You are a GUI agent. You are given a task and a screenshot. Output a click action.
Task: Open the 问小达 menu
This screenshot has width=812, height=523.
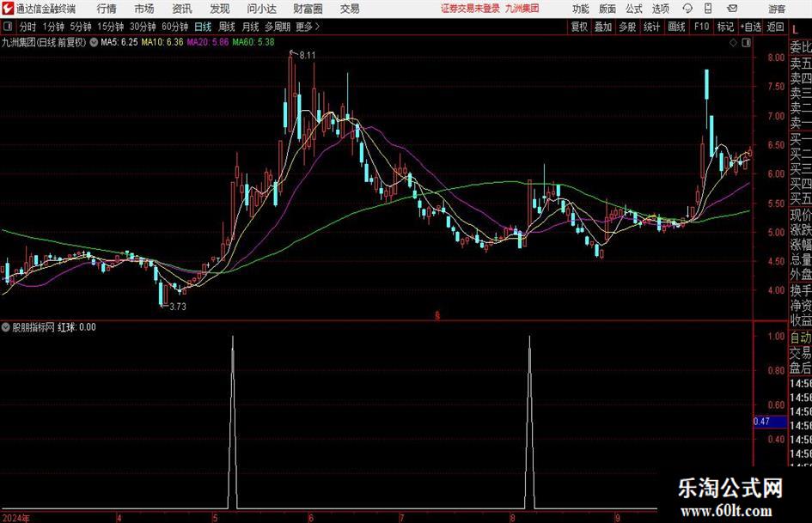coord(261,9)
